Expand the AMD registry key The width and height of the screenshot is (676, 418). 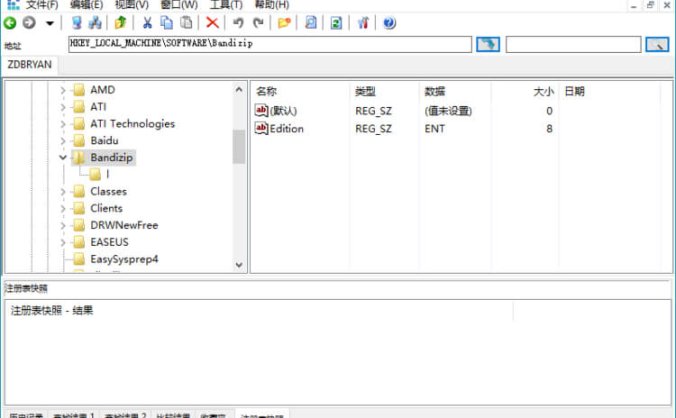pyautogui.click(x=63, y=90)
